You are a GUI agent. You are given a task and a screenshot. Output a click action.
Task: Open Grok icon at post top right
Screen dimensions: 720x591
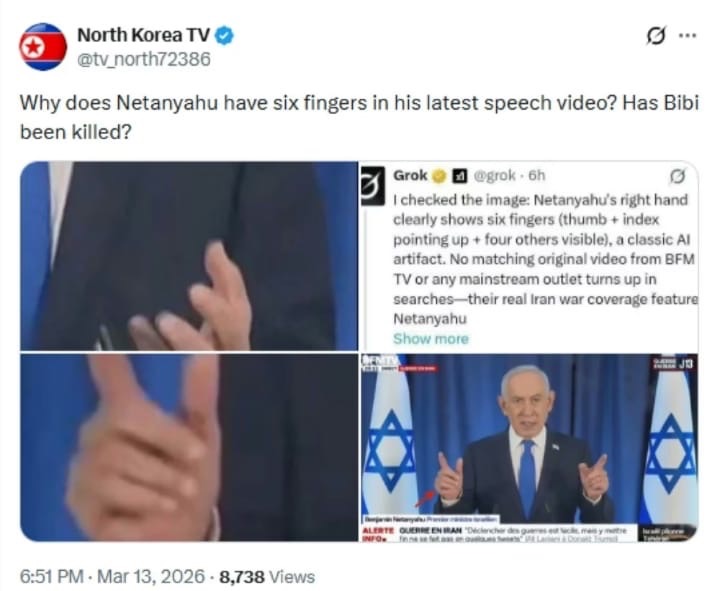click(x=655, y=36)
